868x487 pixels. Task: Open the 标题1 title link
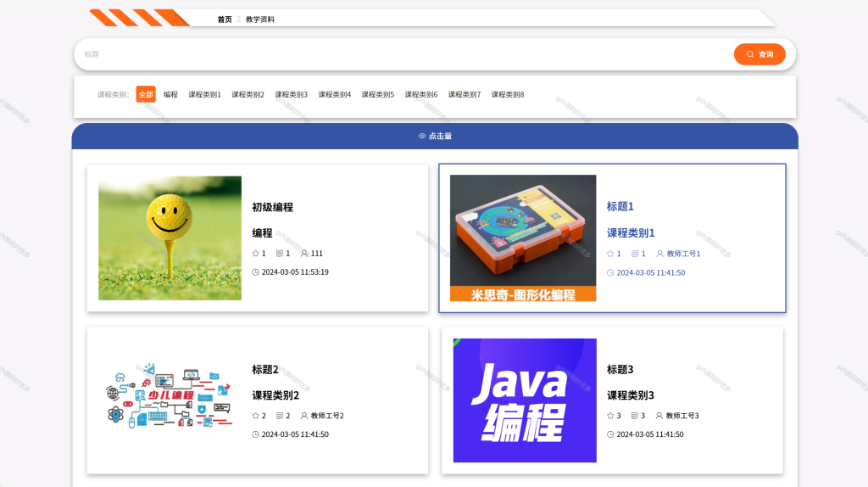[x=620, y=207]
